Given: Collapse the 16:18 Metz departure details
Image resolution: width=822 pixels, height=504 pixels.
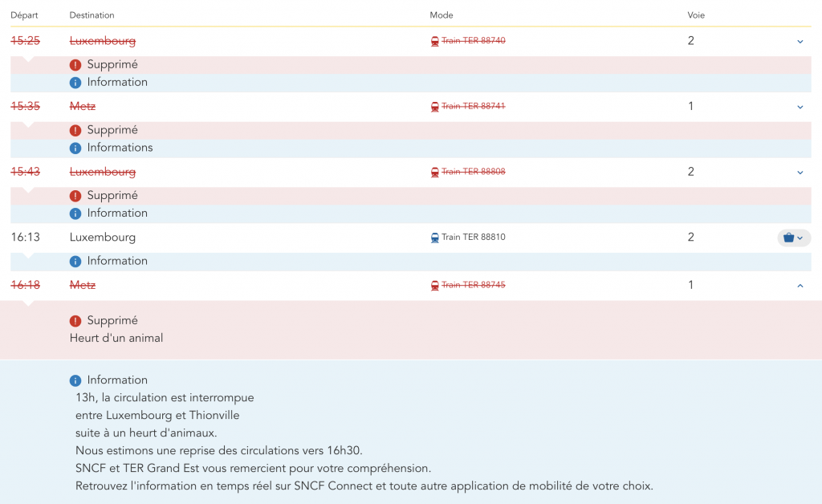Looking at the screenshot, I should pos(800,286).
